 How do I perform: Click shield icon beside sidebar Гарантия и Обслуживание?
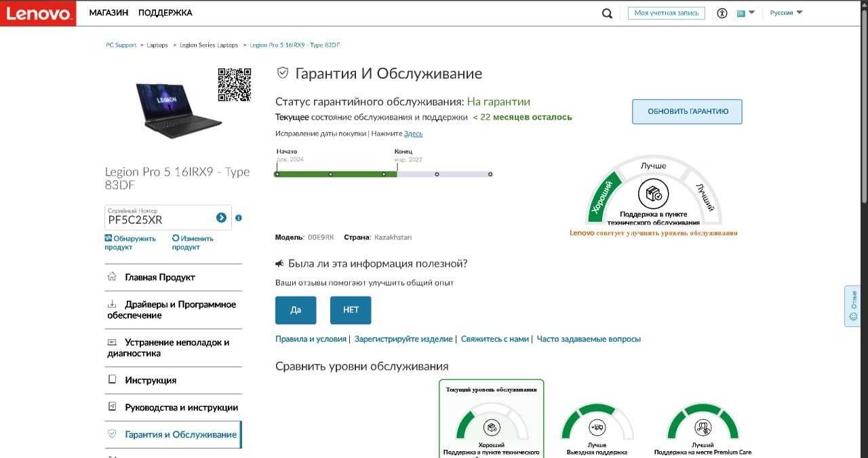pyautogui.click(x=112, y=434)
